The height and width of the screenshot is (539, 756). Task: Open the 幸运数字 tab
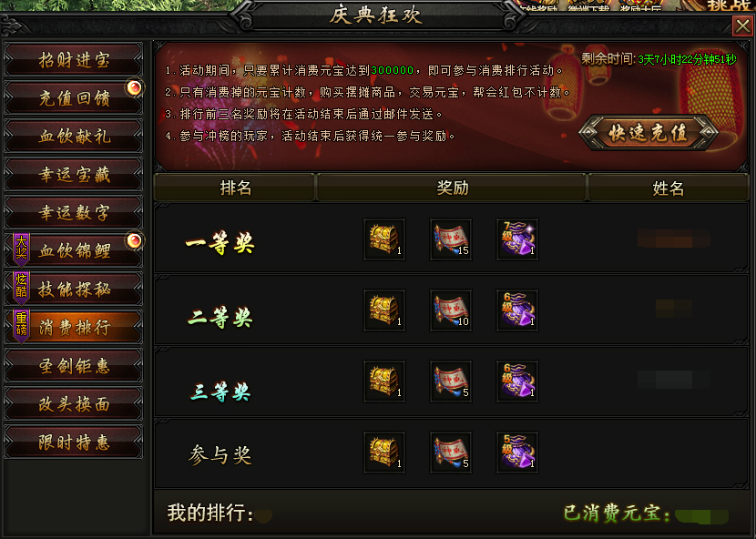tap(74, 213)
